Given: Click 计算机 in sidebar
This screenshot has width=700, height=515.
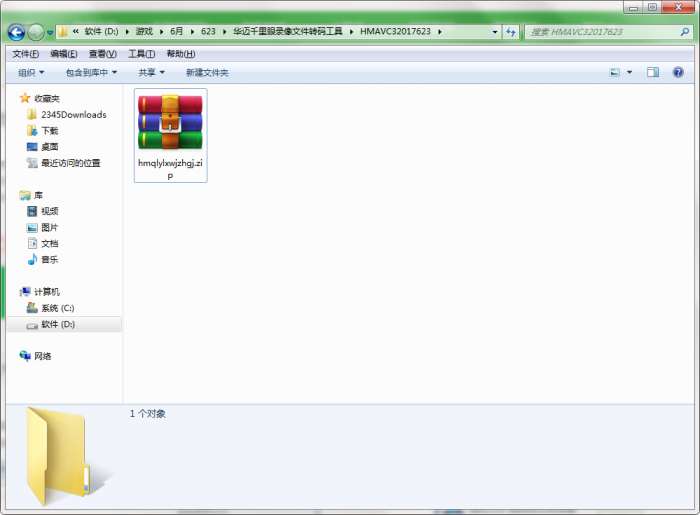Looking at the screenshot, I should coord(39,292).
